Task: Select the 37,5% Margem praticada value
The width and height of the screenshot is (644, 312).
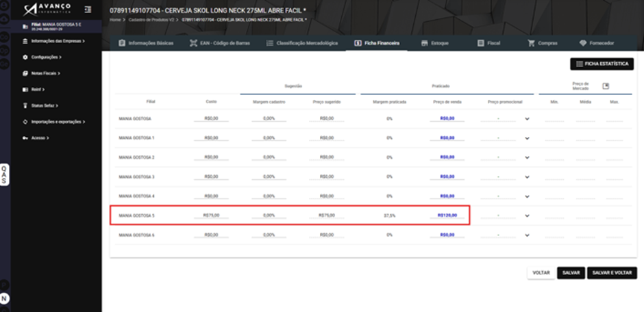Action: click(389, 216)
